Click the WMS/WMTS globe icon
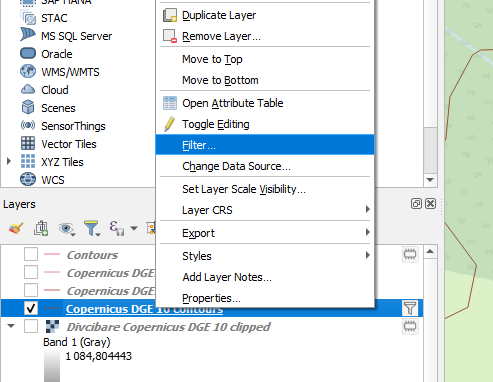Viewport: 493px width, 382px height. coord(28,72)
